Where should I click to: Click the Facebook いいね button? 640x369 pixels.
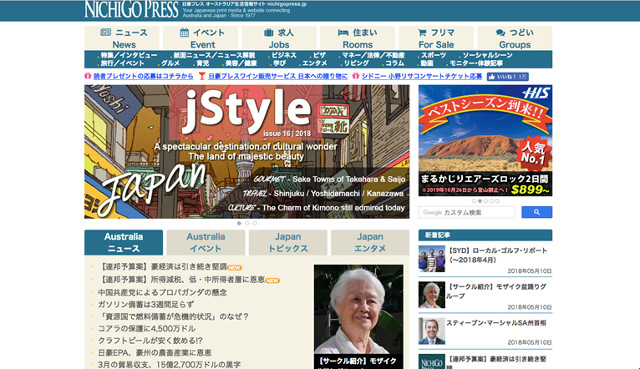point(507,76)
